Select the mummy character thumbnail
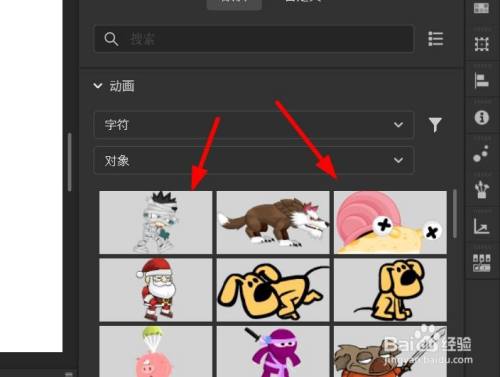The image size is (500, 377). (156, 222)
